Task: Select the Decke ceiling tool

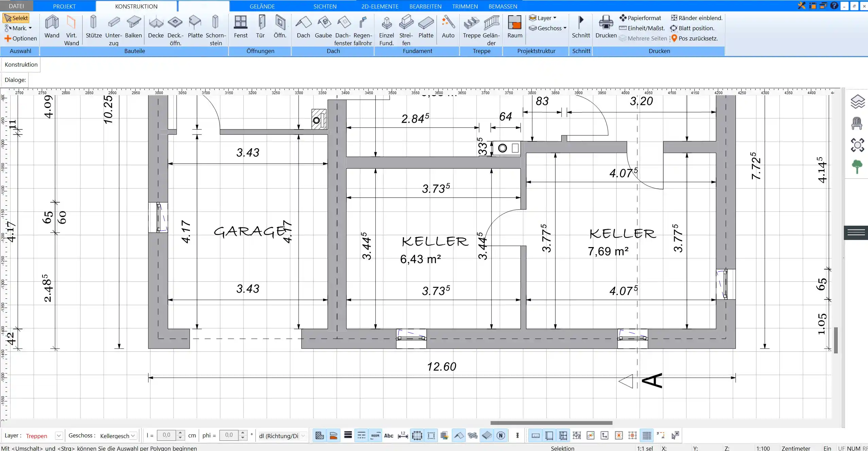Action: pyautogui.click(x=156, y=27)
